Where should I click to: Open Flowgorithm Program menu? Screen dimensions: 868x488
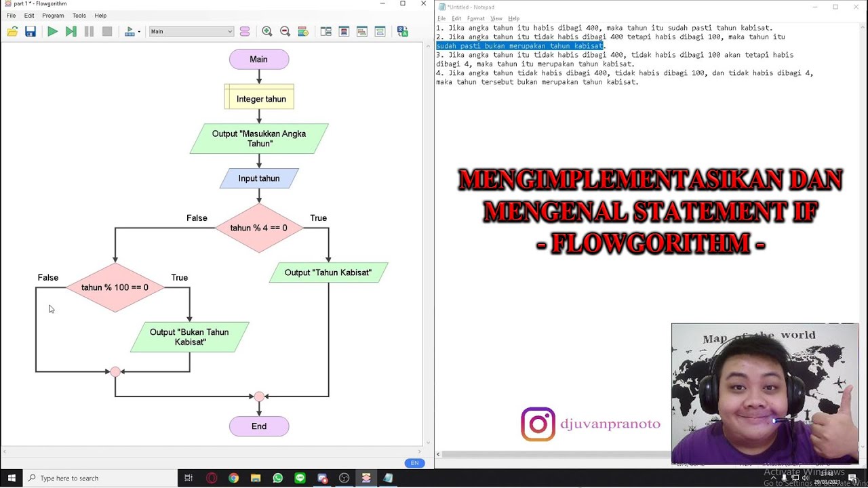click(53, 16)
